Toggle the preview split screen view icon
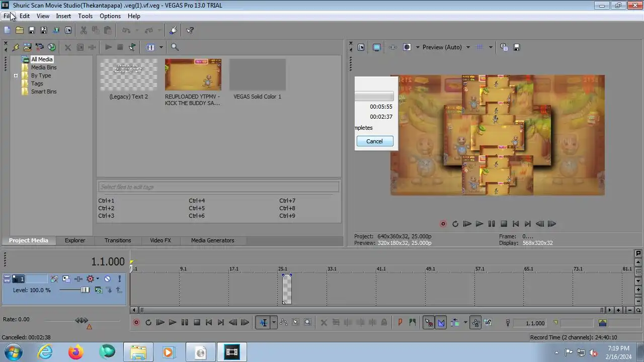 pyautogui.click(x=407, y=47)
